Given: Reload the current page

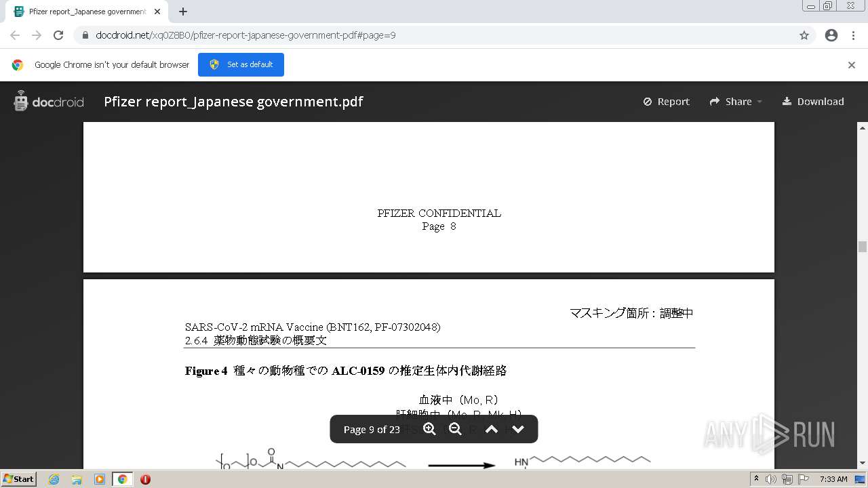Looking at the screenshot, I should (58, 35).
